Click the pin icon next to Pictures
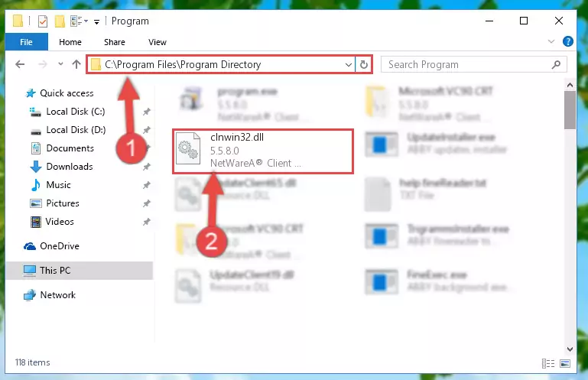Screen dimensions: 588x380 pos(146,203)
